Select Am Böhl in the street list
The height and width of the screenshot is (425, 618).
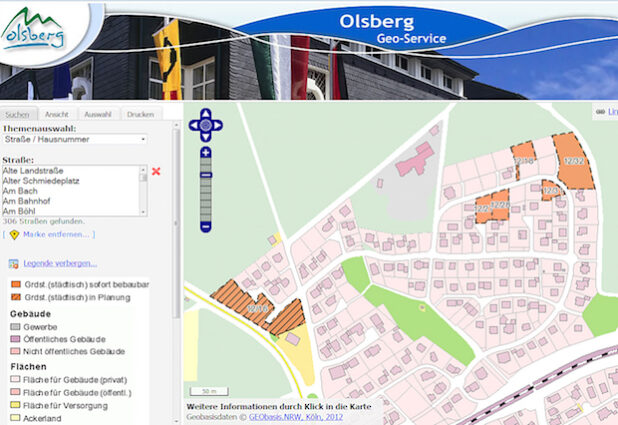pos(19,211)
